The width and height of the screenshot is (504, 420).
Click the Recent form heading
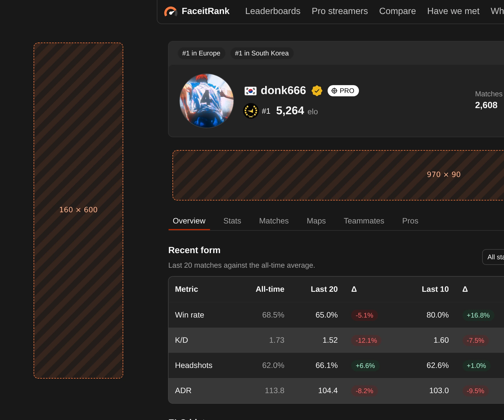(x=194, y=250)
